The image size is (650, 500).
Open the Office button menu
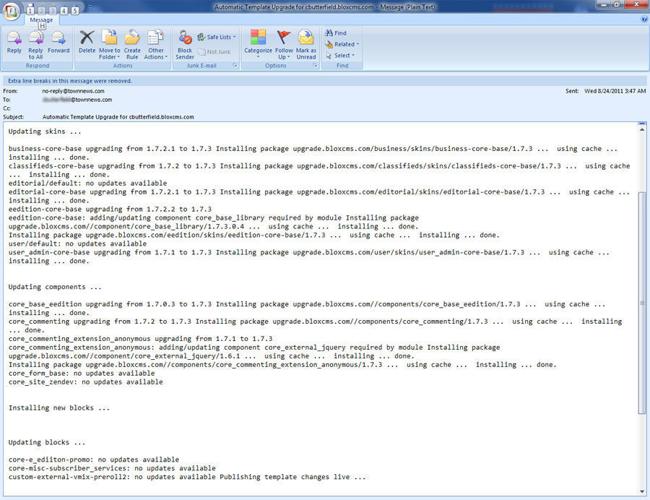tap(11, 10)
